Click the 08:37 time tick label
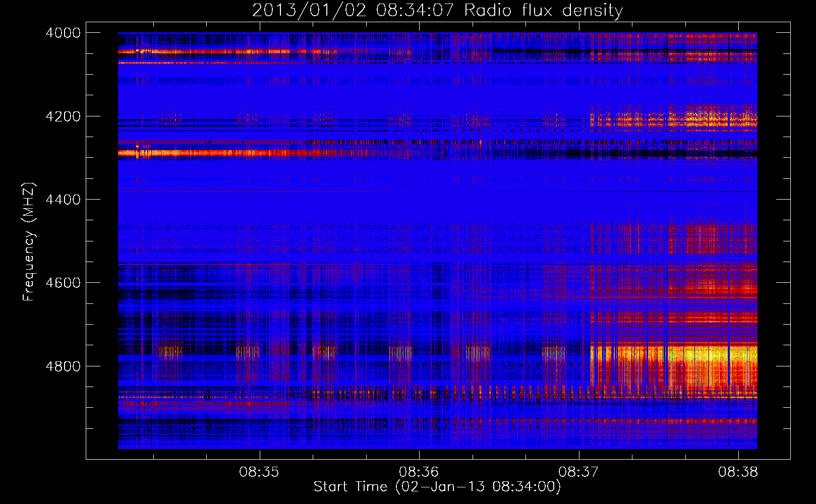 tap(578, 472)
